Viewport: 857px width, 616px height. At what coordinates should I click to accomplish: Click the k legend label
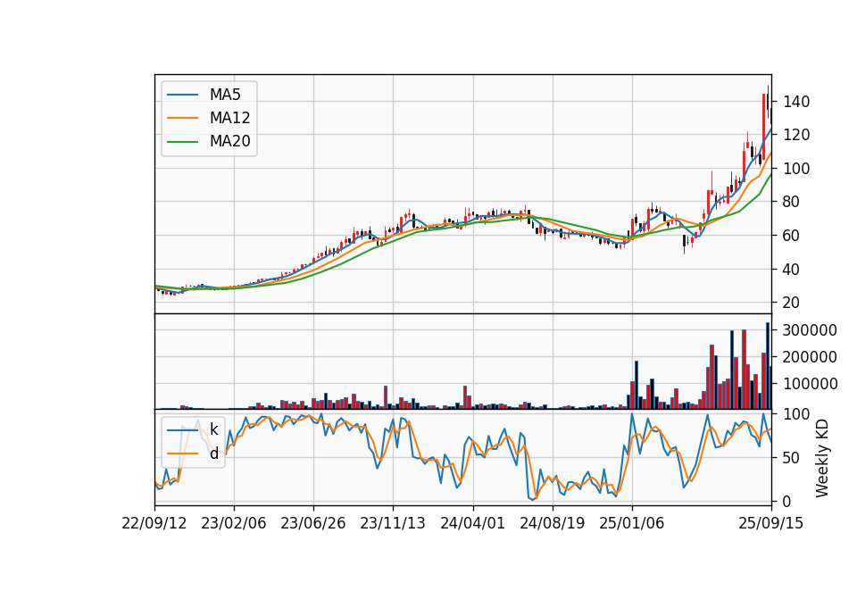(213, 429)
